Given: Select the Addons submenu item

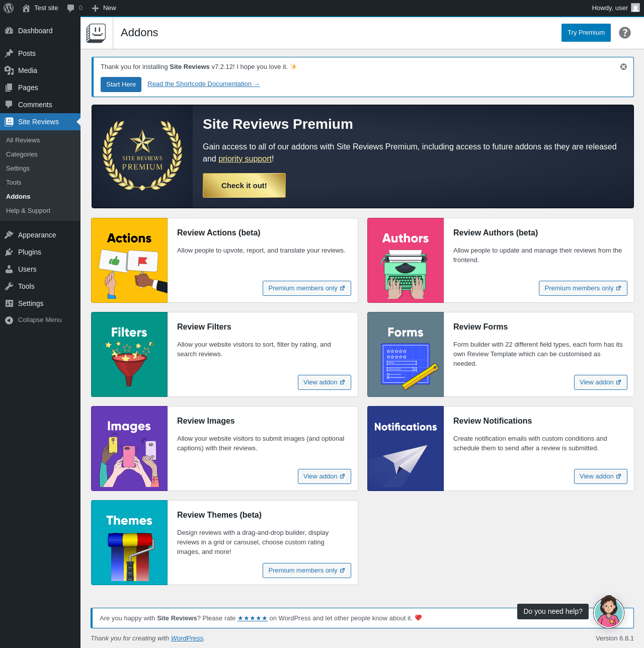Looking at the screenshot, I should coord(18,197).
